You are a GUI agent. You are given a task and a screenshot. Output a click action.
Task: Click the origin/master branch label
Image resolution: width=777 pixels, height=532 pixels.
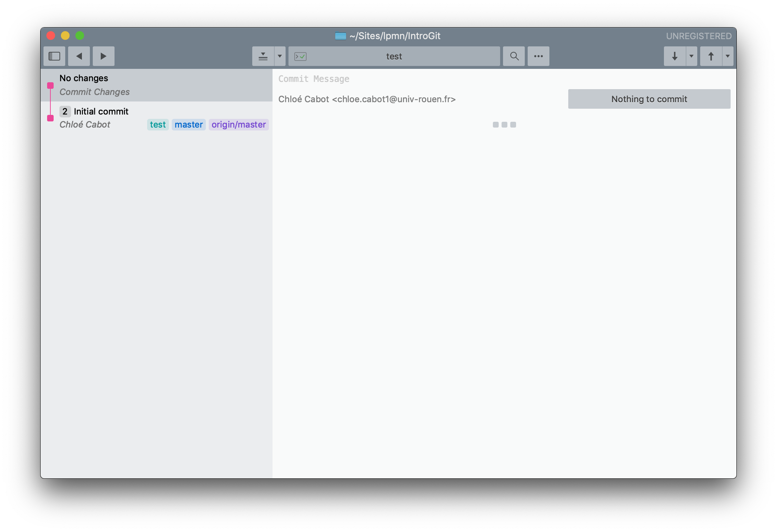click(238, 125)
